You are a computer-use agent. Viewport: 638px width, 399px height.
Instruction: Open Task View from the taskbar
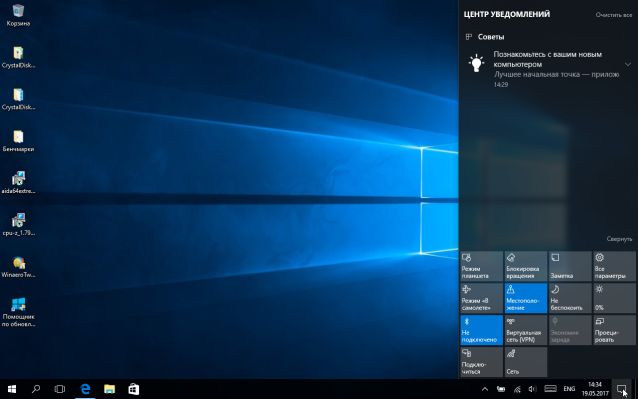60,389
